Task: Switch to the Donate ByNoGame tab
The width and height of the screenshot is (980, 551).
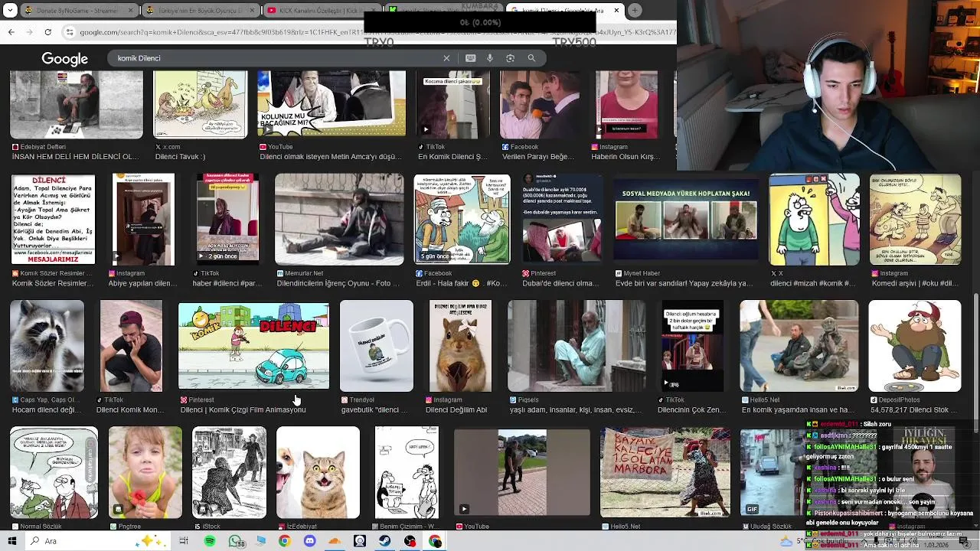Action: tap(79, 11)
